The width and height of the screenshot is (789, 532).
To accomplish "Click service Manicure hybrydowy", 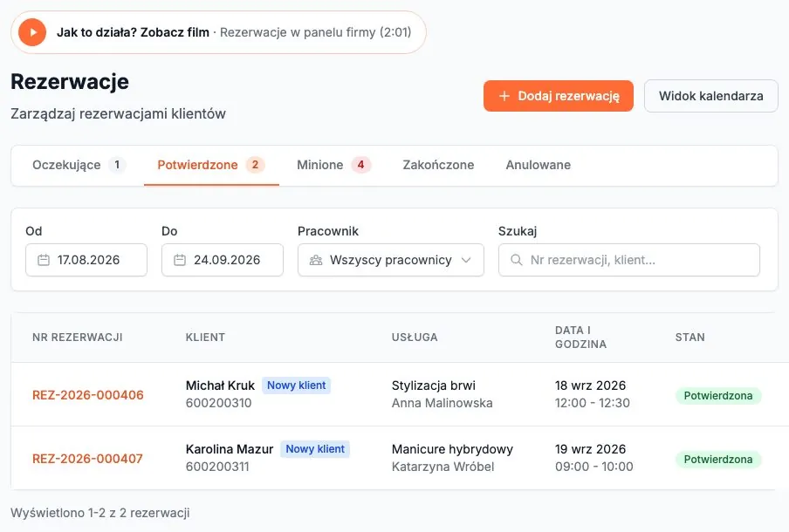I will point(452,449).
